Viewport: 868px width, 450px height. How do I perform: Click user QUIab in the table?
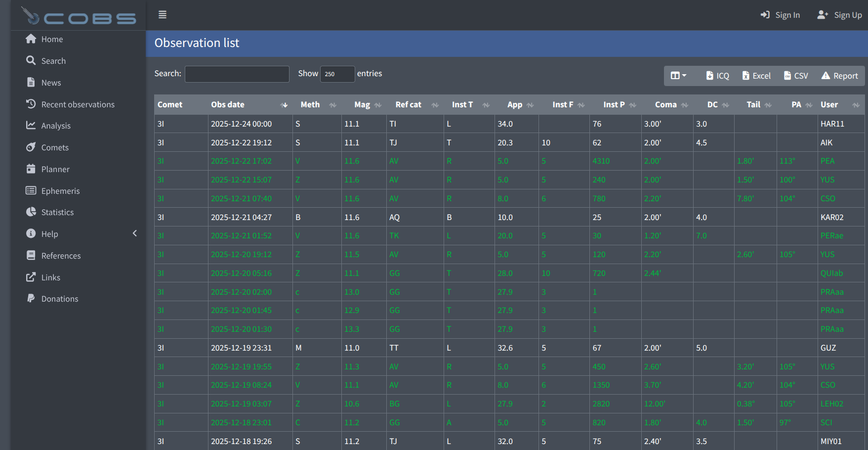coord(832,273)
